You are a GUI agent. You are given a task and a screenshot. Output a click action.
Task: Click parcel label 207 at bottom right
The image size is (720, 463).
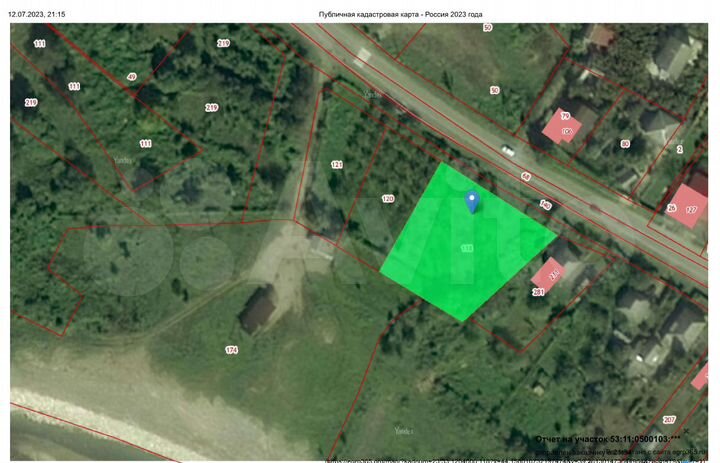pyautogui.click(x=669, y=419)
